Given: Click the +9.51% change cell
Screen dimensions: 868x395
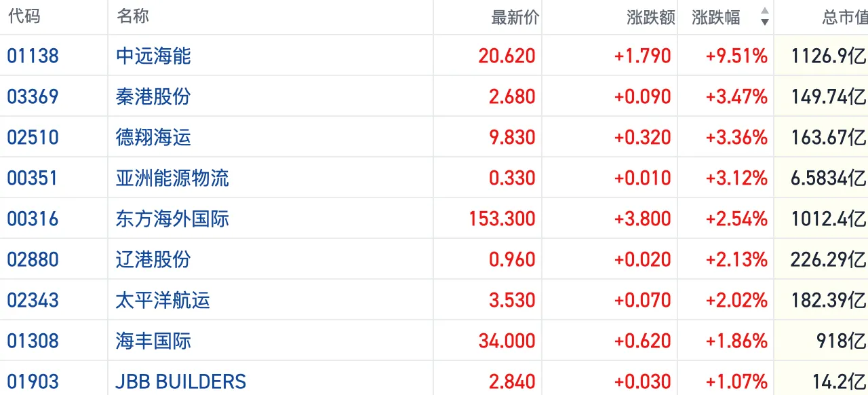Looking at the screenshot, I should pos(736,56).
